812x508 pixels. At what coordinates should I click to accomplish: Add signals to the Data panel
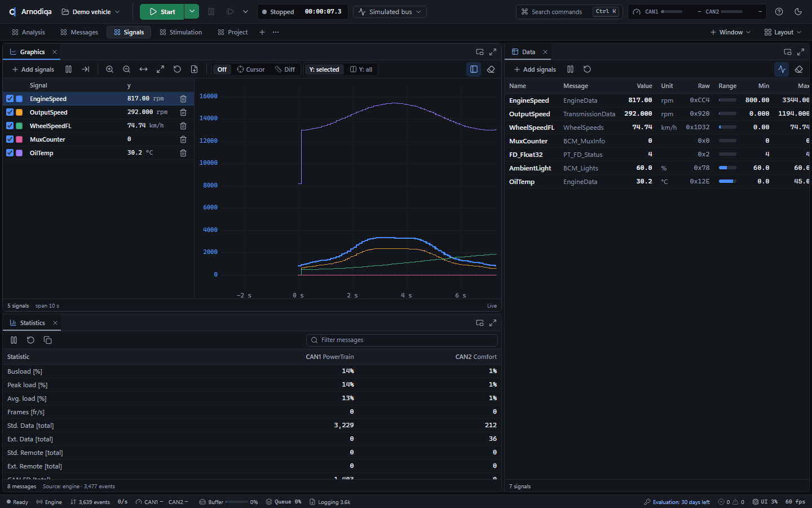[535, 69]
